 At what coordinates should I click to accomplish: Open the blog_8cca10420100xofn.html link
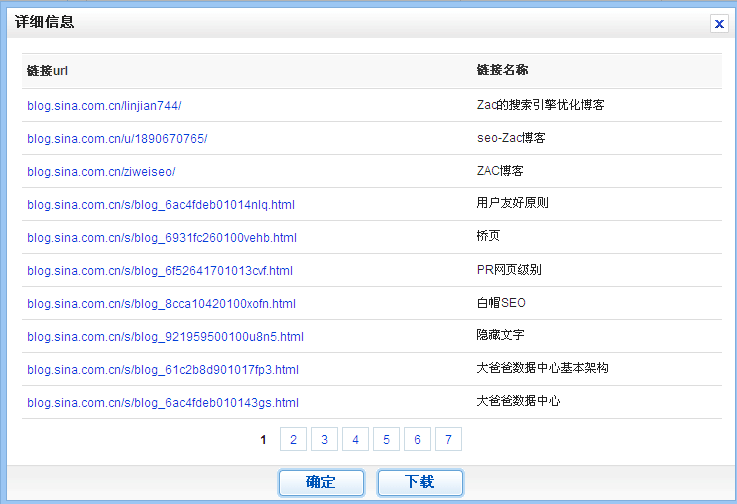click(161, 303)
